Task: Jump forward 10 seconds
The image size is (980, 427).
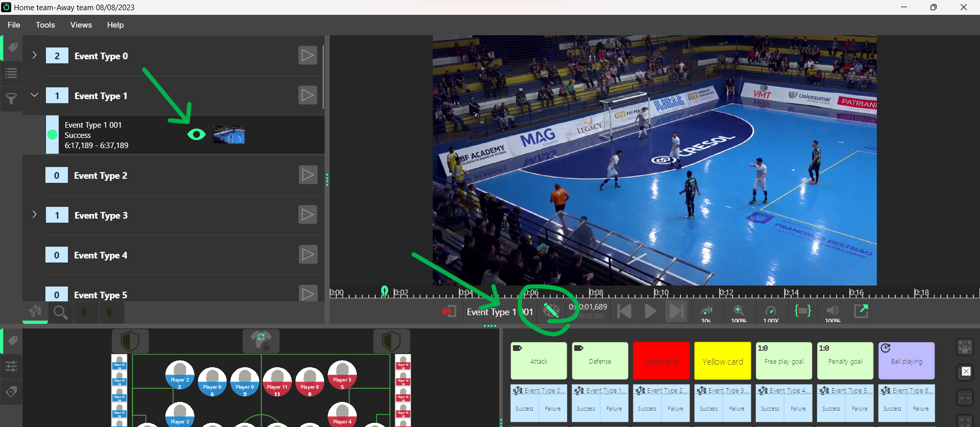Action: pyautogui.click(x=706, y=313)
